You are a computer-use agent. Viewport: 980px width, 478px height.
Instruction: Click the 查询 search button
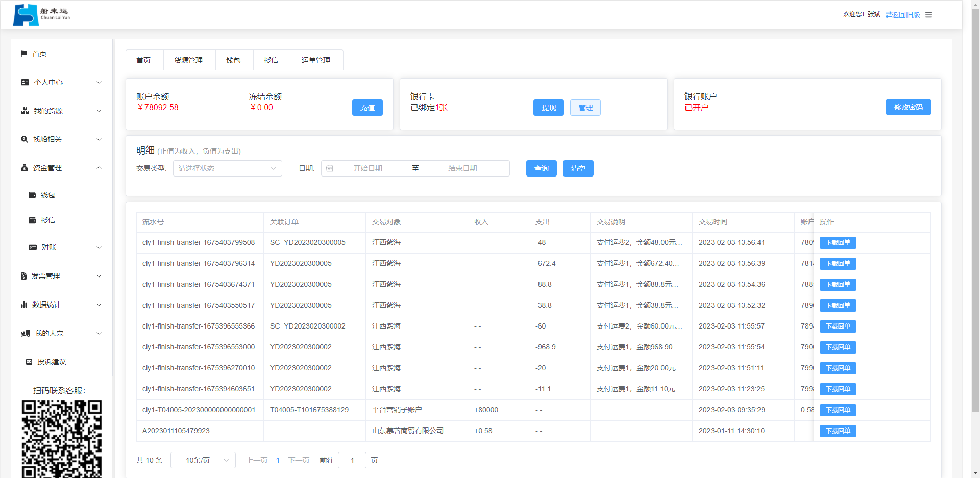pos(542,168)
